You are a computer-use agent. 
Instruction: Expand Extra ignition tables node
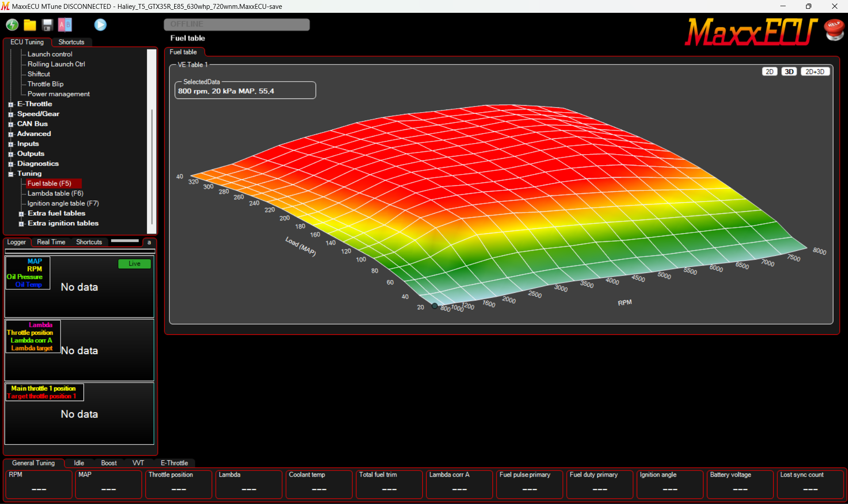tap(21, 224)
